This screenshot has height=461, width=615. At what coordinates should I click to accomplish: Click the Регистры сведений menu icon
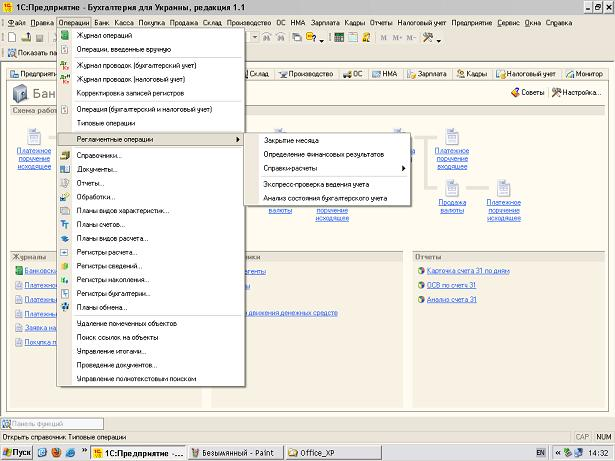coord(65,266)
